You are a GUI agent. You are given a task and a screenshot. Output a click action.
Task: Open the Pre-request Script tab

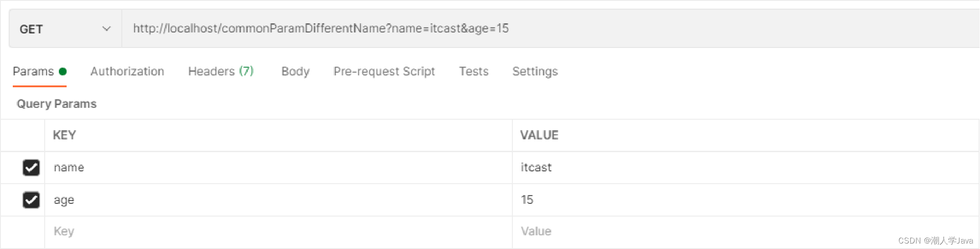tap(384, 71)
